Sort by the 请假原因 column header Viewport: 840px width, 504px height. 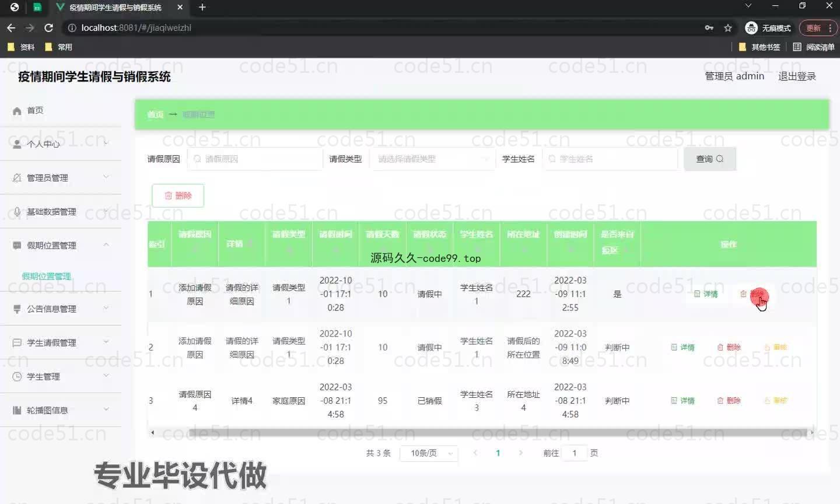(195, 243)
